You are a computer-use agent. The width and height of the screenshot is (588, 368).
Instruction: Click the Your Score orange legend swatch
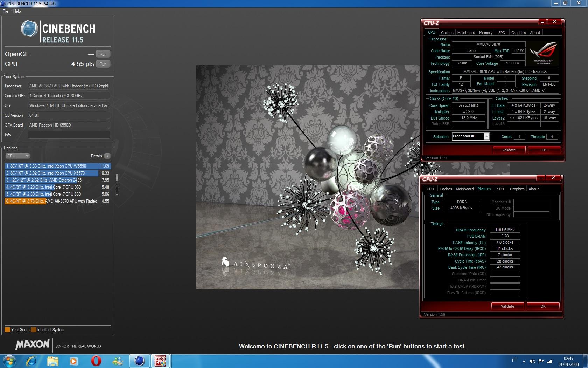pos(7,330)
